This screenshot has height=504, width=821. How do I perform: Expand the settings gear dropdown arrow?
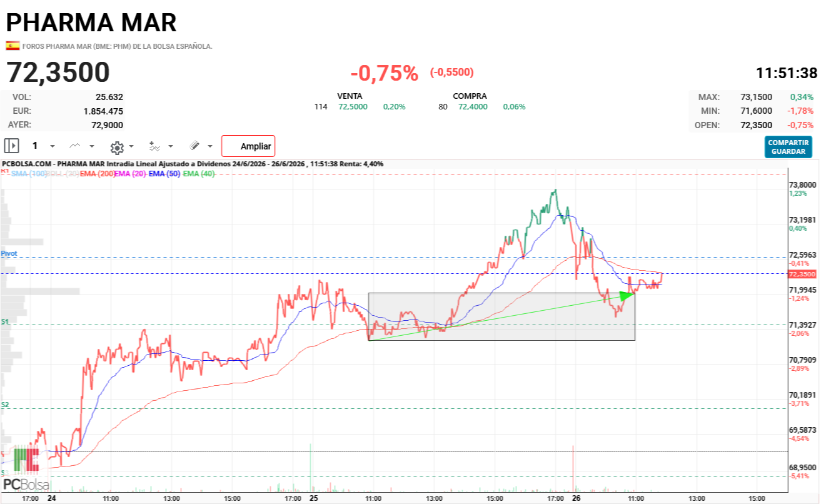coord(131,146)
